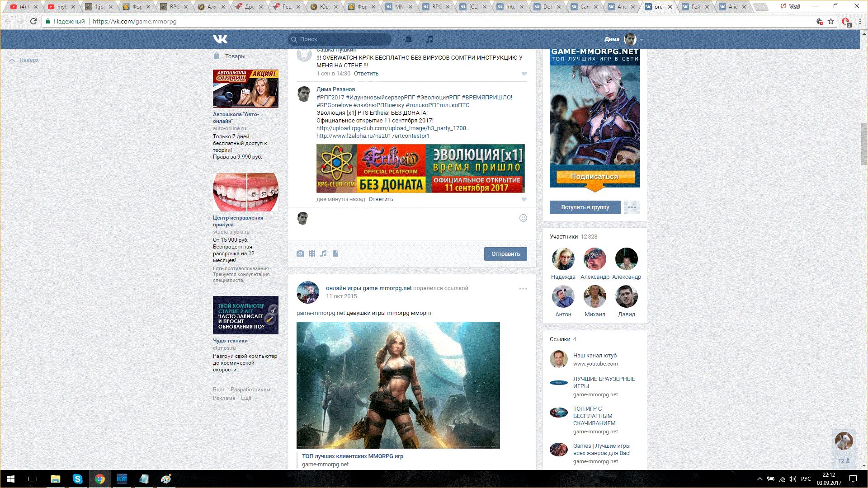The height and width of the screenshot is (488, 868).
Task: Reload the page with browser refresh icon
Action: [33, 21]
